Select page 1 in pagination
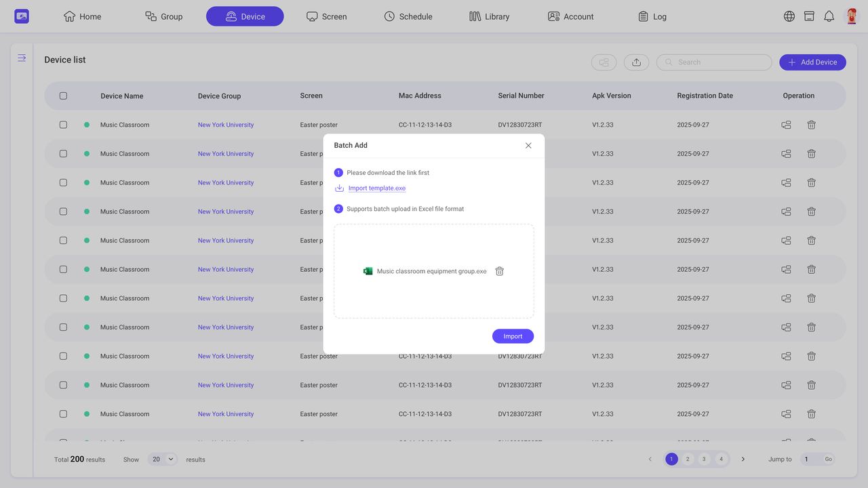Screen dimensions: 868x488 (x=671, y=459)
